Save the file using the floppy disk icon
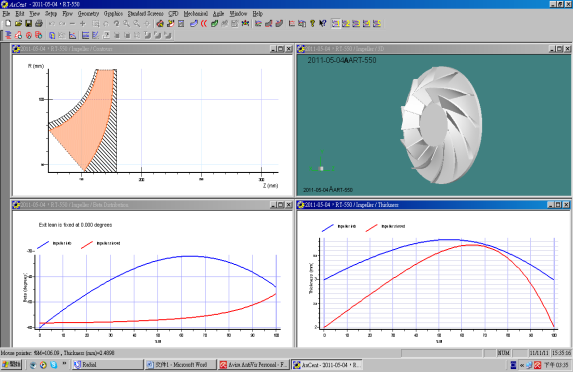Viewport: 573px width, 372px height. pyautogui.click(x=28, y=24)
